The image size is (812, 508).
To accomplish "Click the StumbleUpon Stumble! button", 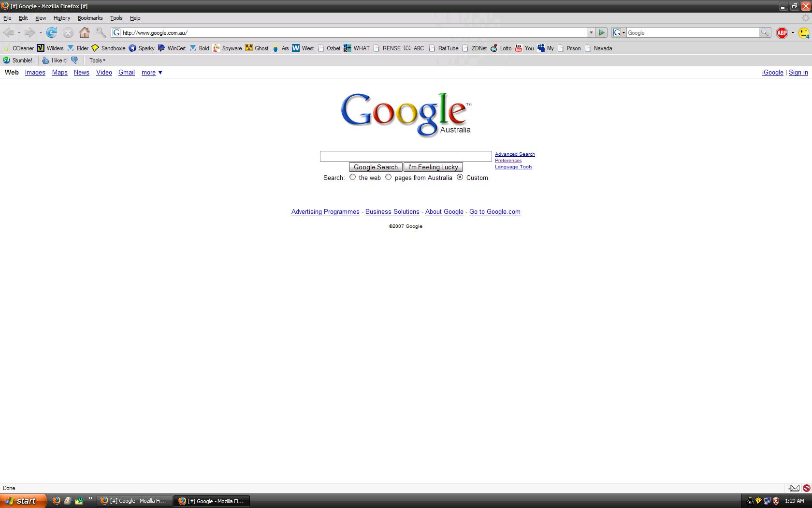I will tap(18, 60).
